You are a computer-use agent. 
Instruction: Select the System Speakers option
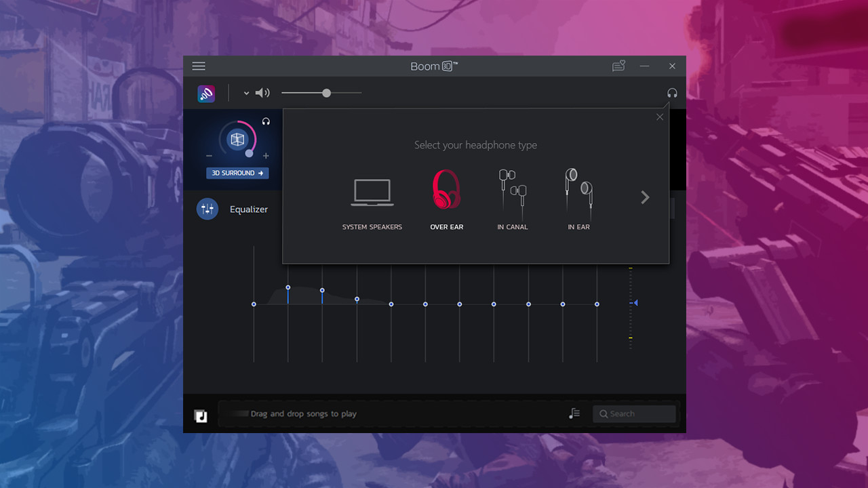372,199
